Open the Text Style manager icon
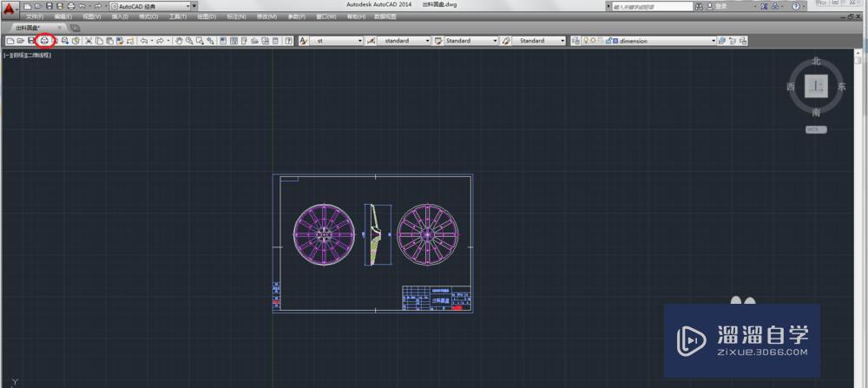 (x=303, y=41)
